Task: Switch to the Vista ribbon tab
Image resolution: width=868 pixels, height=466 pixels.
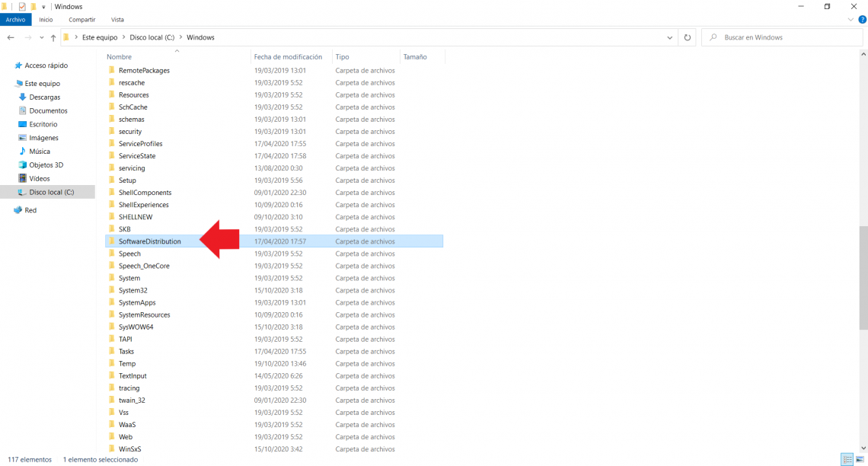Action: pos(117,19)
